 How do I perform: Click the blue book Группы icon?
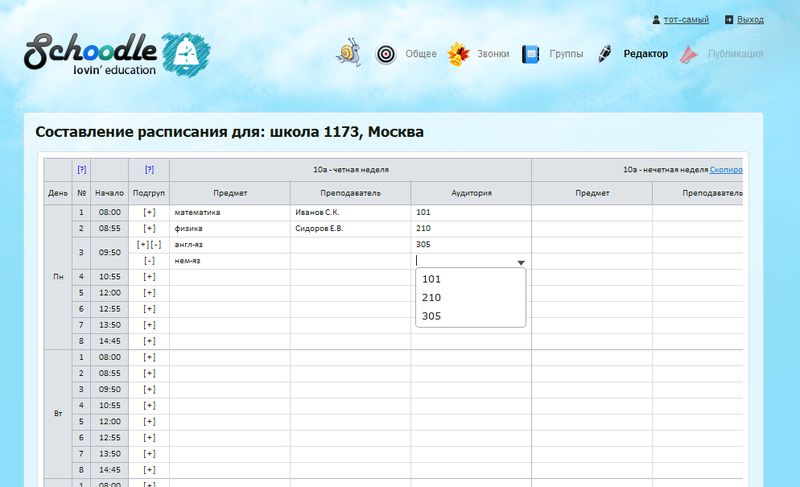531,54
